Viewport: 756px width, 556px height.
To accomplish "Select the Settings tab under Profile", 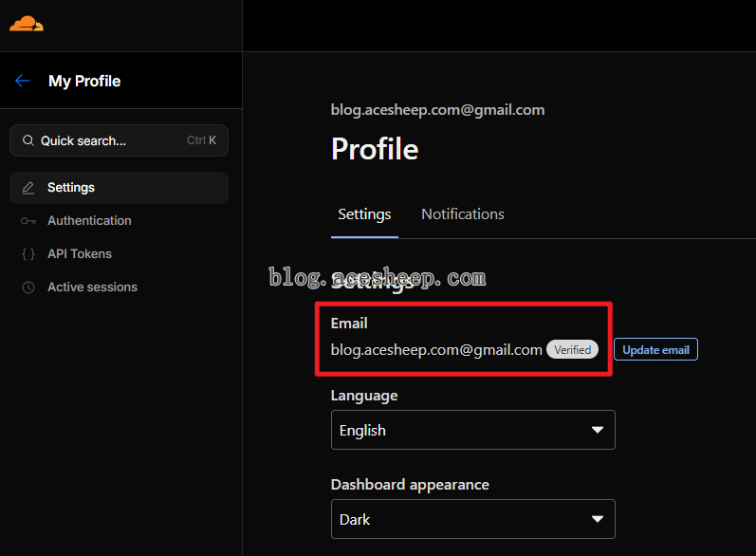I will [364, 214].
